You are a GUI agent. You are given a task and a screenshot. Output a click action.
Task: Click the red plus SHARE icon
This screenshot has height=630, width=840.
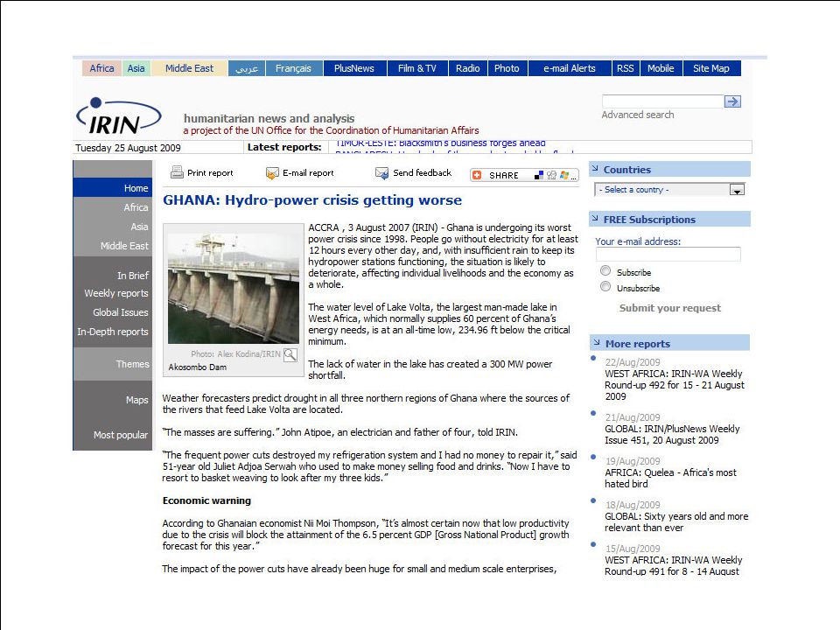click(477, 175)
